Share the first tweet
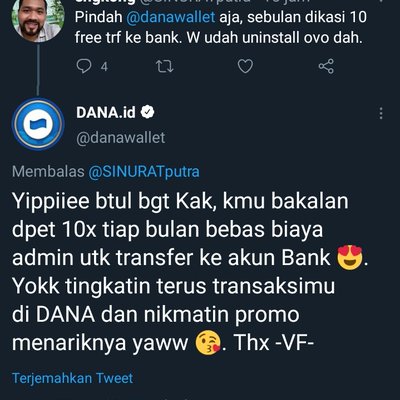This screenshot has width=400, height=400. [326, 66]
